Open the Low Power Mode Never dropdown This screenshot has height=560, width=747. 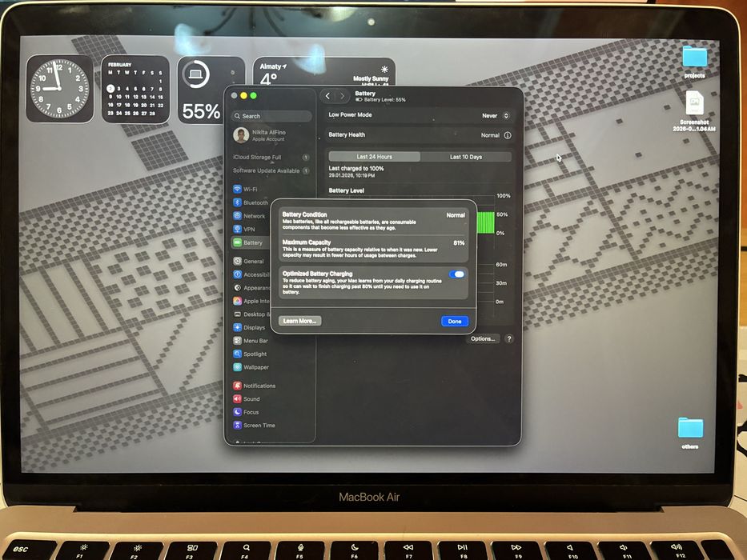point(496,116)
